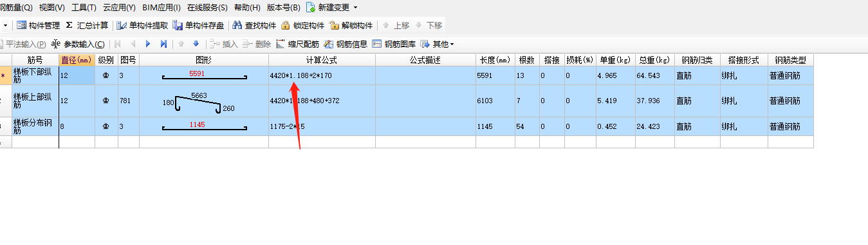
Task: Click the 平法输入(P) button
Action: click(23, 44)
